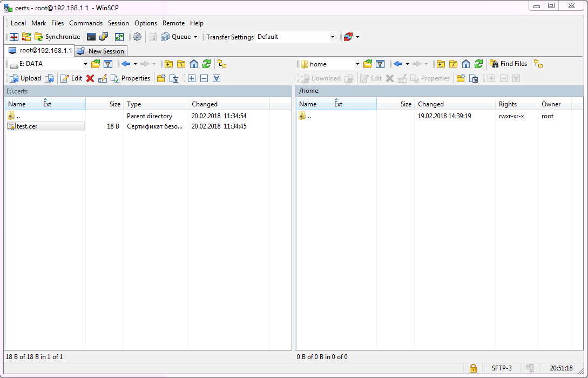
Task: Open the Options menu
Action: click(146, 23)
